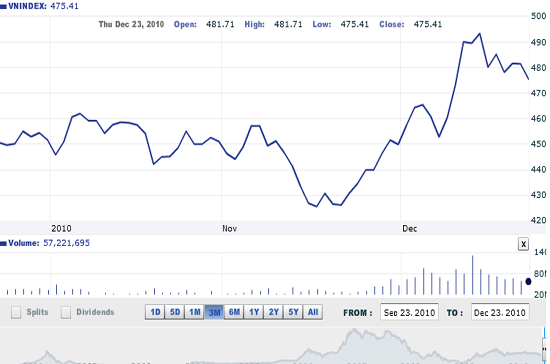
Task: Select the All time range
Action: pyautogui.click(x=313, y=312)
